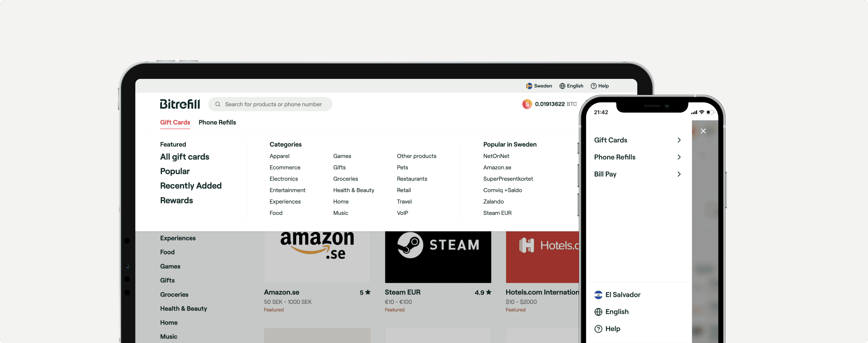
Task: Open NetOnNet from Popular in Sweden
Action: [x=496, y=156]
